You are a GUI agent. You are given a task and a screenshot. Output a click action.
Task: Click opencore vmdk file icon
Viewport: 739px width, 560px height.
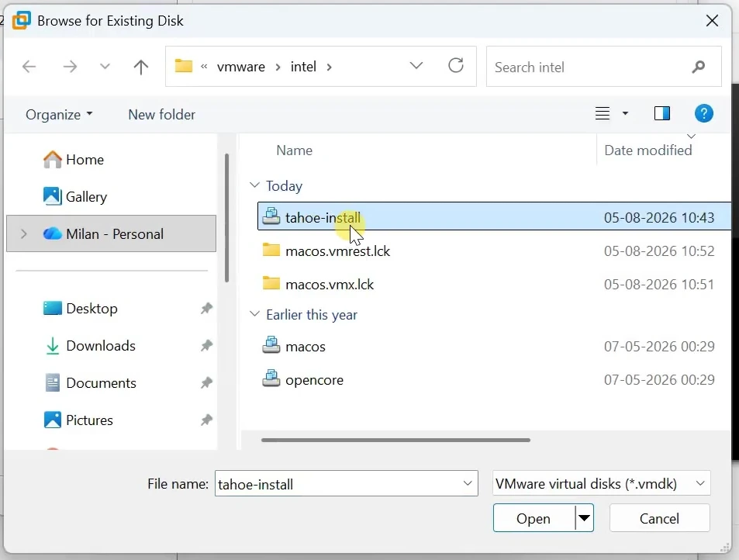pos(271,379)
